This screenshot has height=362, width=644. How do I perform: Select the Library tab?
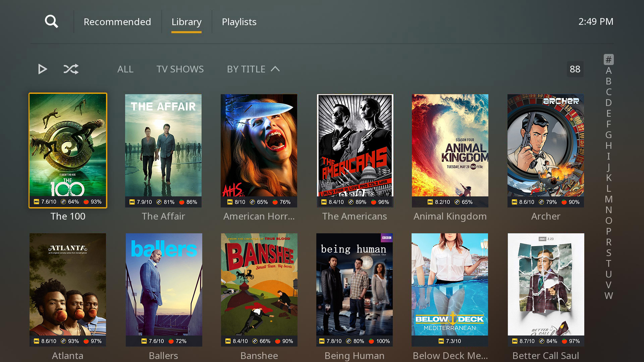tap(186, 22)
